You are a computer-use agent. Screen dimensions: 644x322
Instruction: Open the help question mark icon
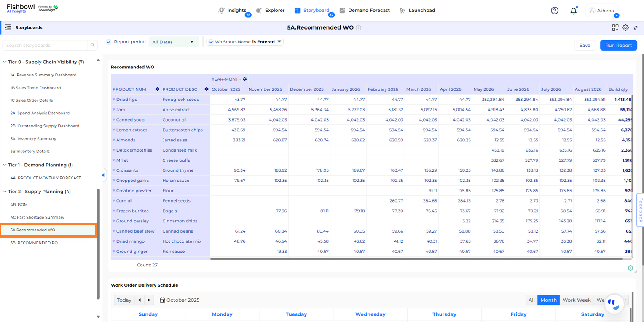pyautogui.click(x=554, y=10)
